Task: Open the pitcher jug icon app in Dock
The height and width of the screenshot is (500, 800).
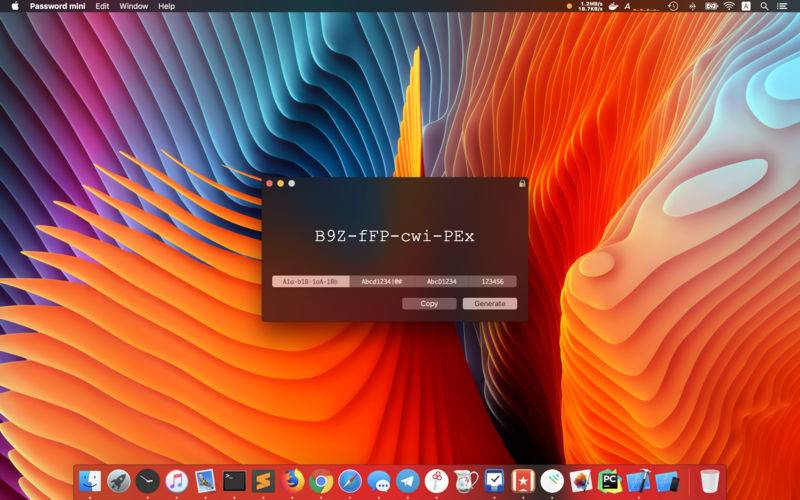Action: point(465,481)
